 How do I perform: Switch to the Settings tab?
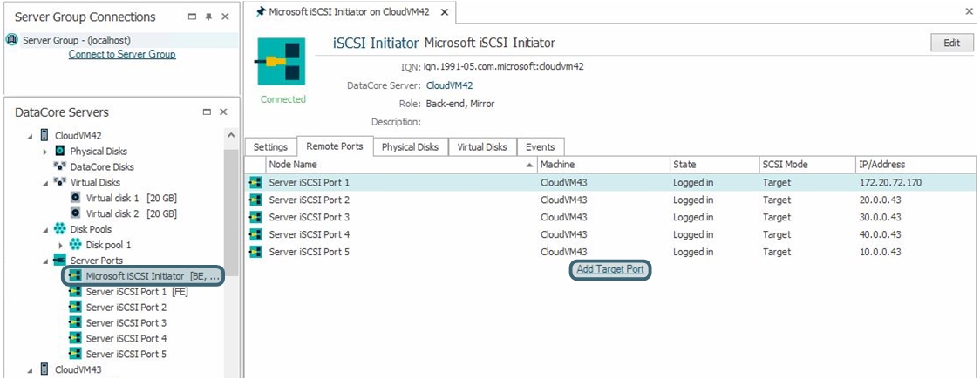(270, 146)
